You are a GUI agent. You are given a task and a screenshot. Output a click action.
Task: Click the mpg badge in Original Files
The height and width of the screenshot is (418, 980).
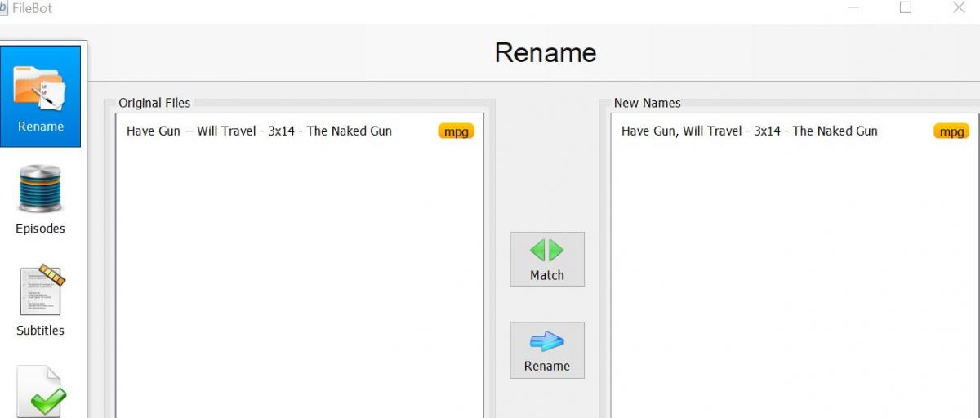tap(456, 131)
